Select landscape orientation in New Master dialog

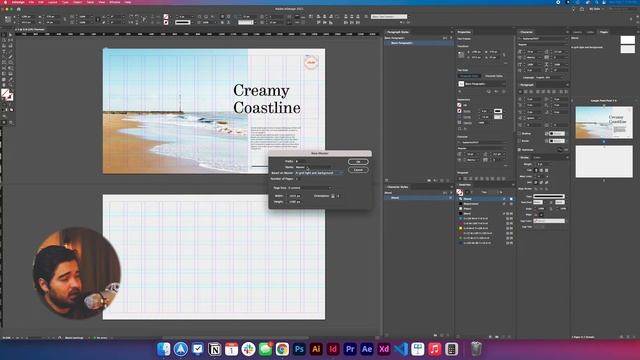(x=338, y=196)
